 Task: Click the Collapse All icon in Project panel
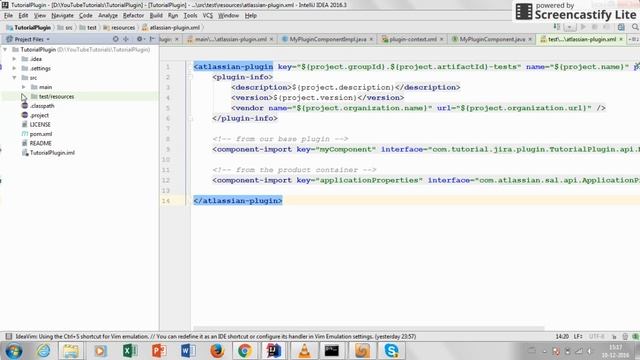pos(126,39)
